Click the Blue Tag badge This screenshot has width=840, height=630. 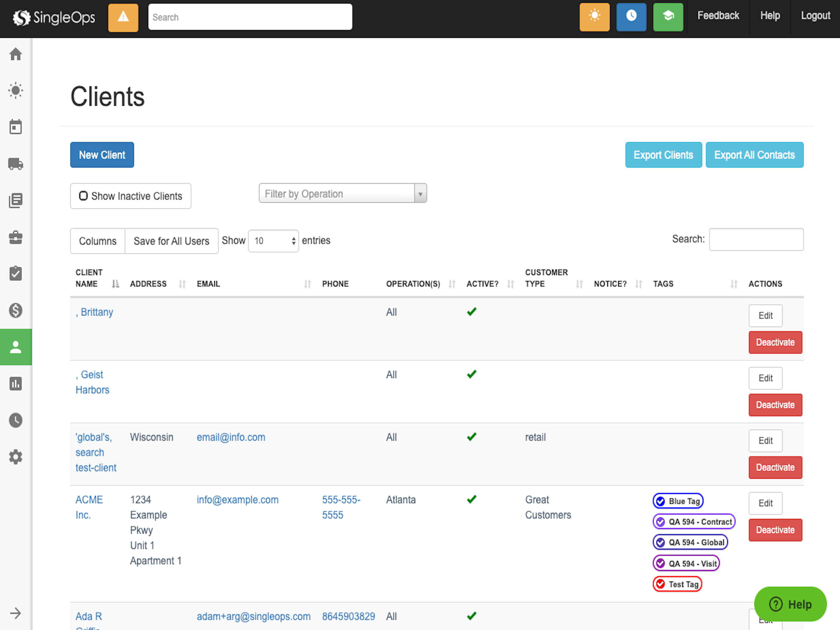(678, 501)
